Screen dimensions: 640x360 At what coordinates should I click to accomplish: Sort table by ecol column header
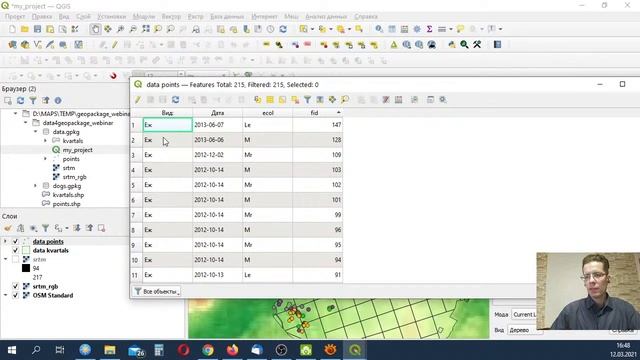coord(268,113)
